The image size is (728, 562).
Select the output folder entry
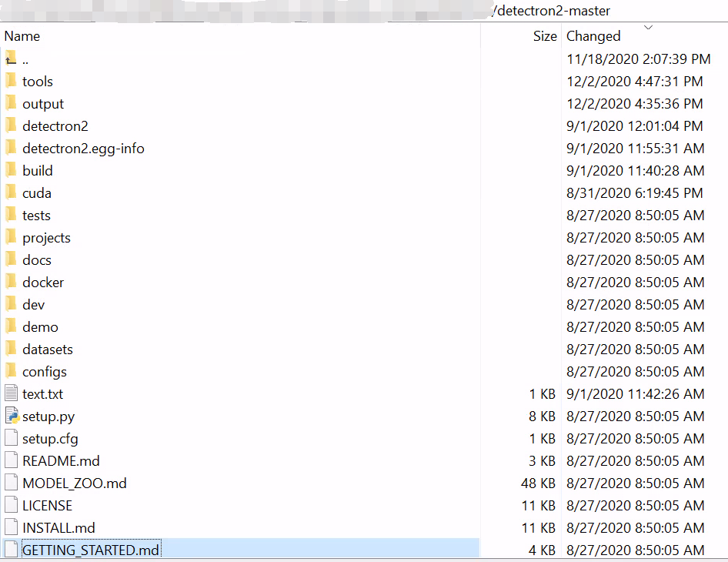42,104
